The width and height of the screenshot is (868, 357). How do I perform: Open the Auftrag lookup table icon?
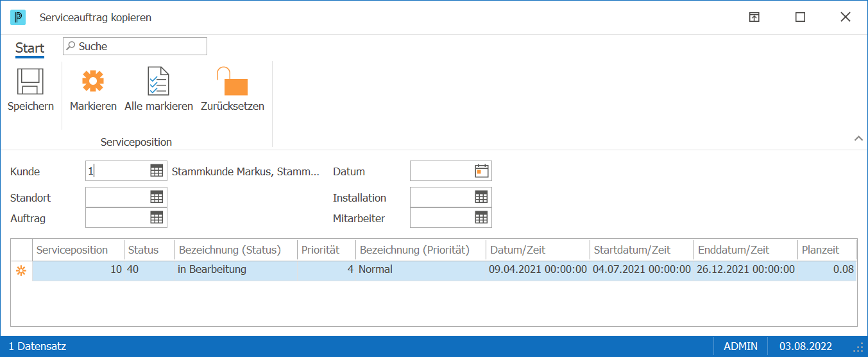pyautogui.click(x=157, y=218)
